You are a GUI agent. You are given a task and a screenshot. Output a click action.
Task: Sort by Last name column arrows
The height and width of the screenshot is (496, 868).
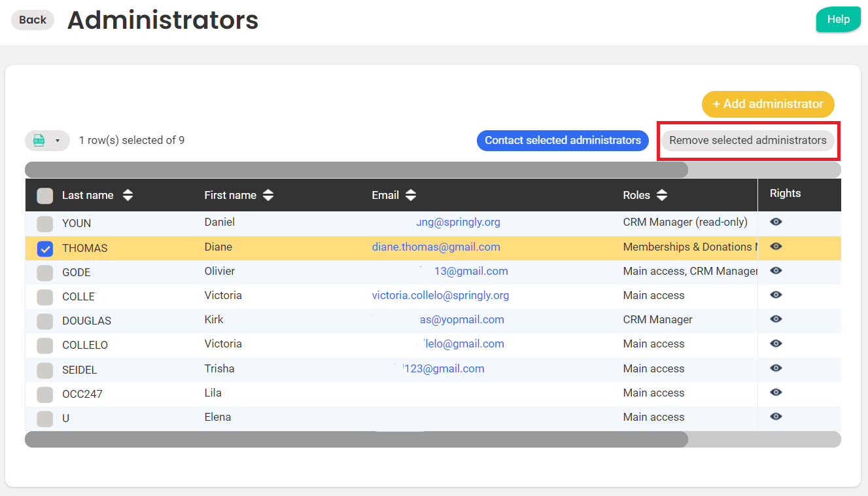coord(128,195)
